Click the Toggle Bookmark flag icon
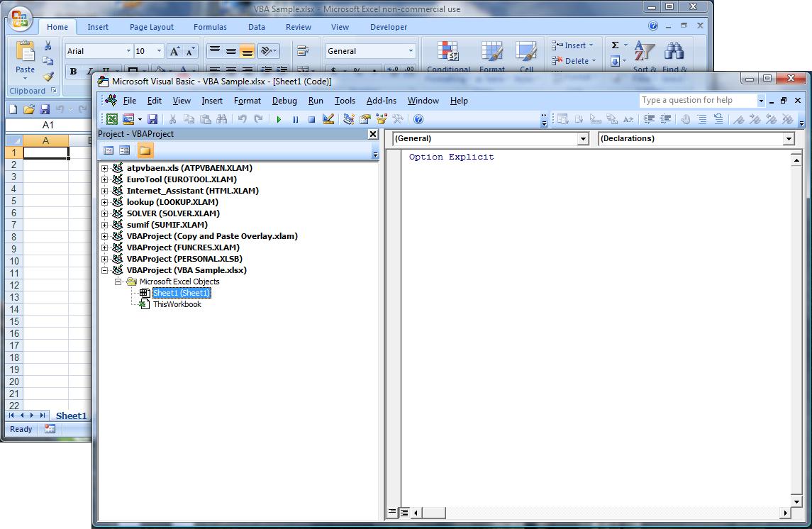The image size is (812, 529). click(739, 120)
